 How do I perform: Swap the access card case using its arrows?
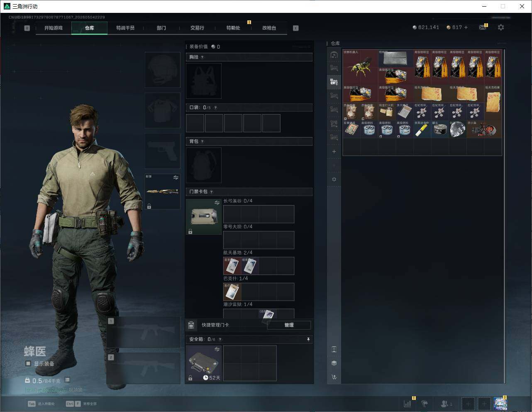click(217, 203)
